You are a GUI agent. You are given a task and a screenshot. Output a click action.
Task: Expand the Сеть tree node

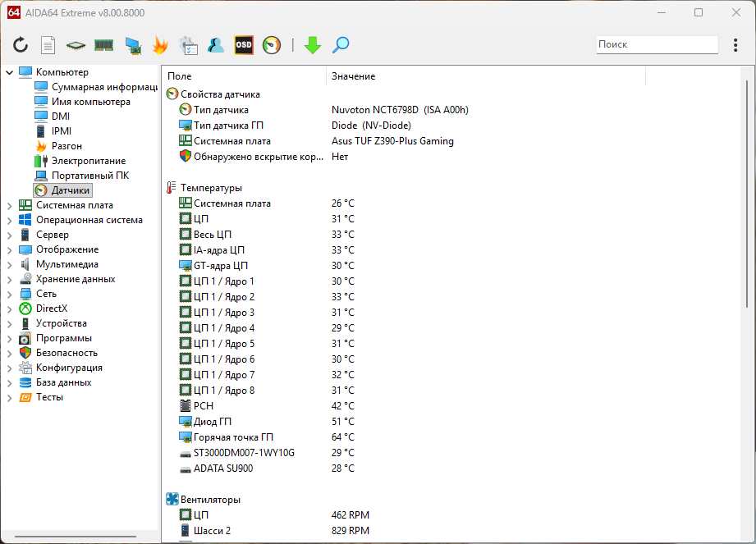pyautogui.click(x=9, y=295)
